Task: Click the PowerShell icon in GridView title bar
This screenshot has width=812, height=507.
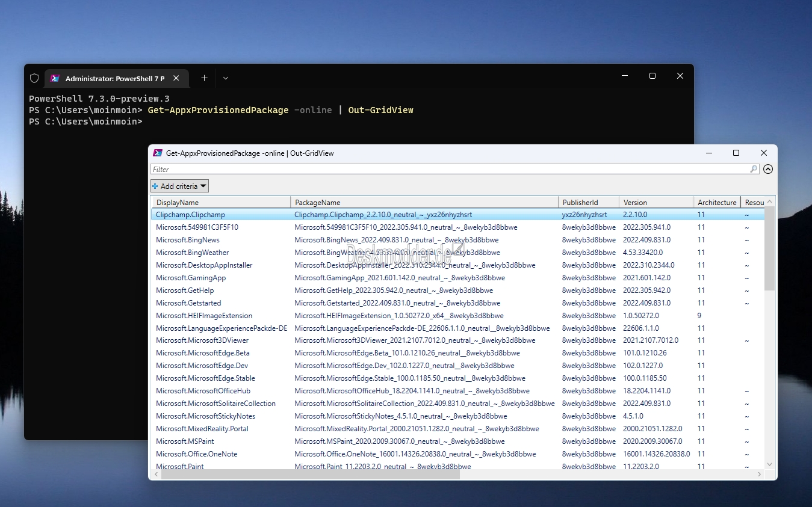Action: point(158,153)
